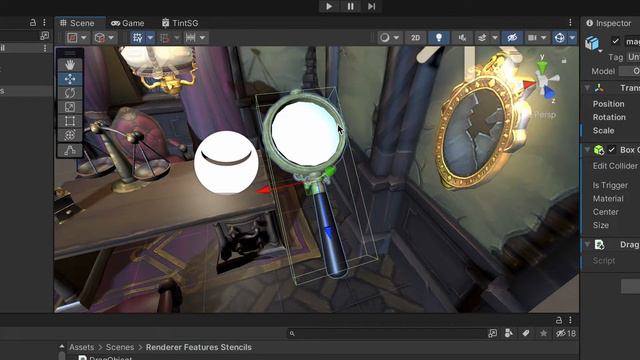Search by label in Project window
Viewport: 640px width, 360px height.
point(526,333)
